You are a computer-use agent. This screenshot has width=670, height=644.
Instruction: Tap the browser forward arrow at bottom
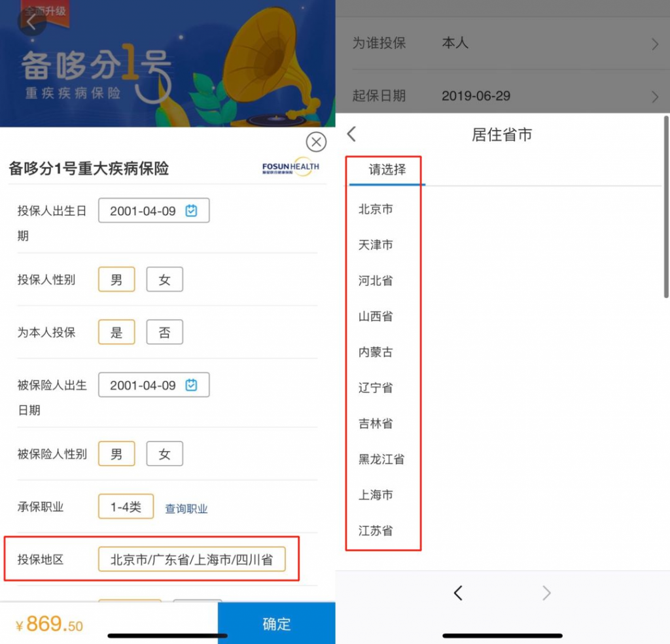[x=546, y=593]
